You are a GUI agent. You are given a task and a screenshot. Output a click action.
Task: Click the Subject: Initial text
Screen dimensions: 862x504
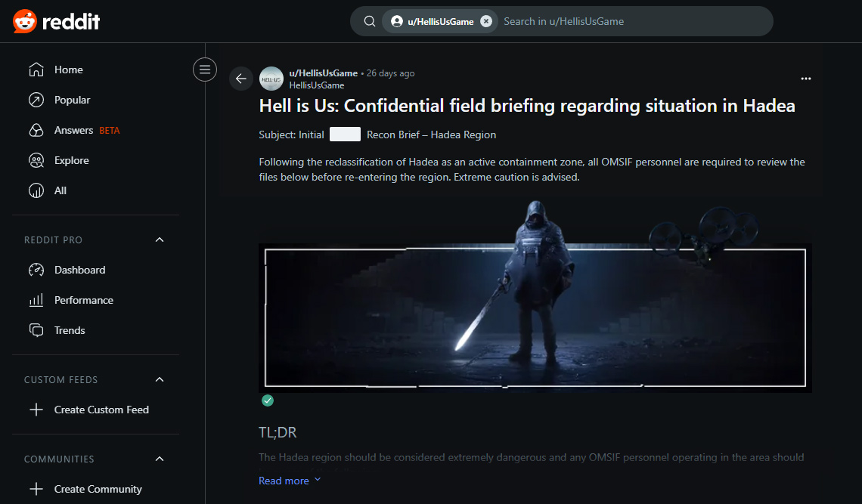(291, 135)
